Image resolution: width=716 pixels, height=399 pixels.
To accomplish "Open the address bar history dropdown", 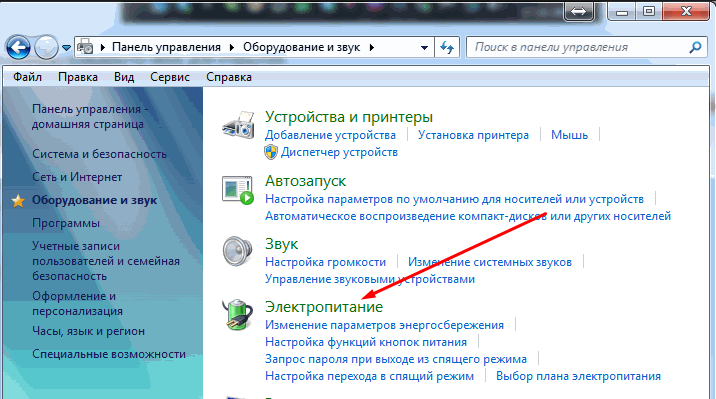I will [x=424, y=47].
